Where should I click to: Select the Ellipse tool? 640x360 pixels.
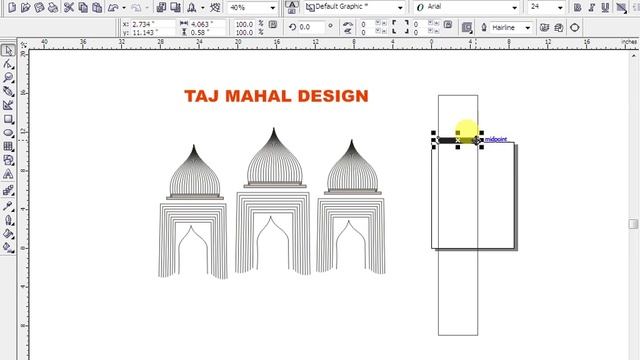point(8,133)
